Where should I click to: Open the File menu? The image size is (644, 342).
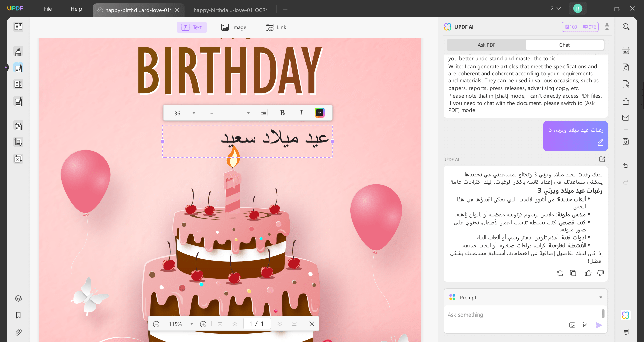click(x=48, y=9)
